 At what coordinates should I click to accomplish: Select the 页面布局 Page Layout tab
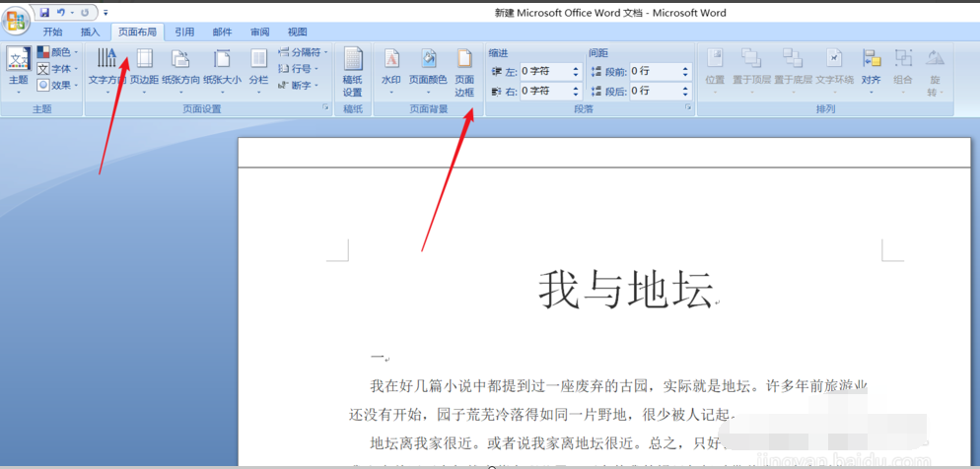coord(137,32)
